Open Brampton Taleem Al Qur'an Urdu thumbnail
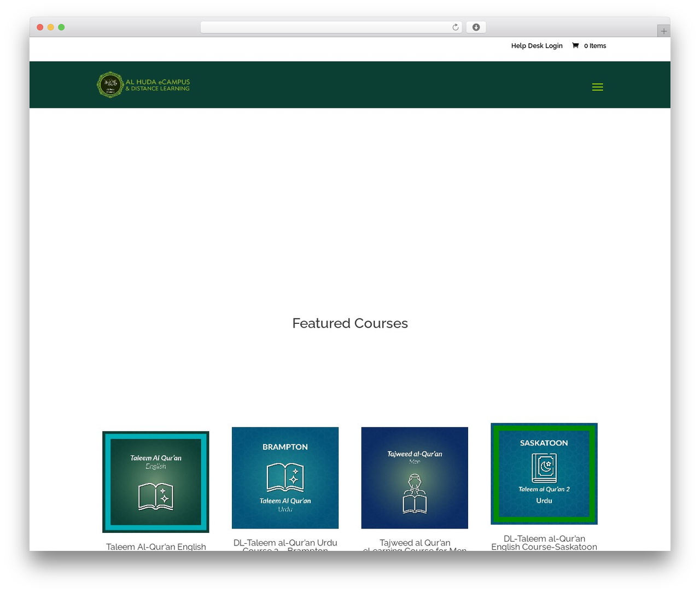The height and width of the screenshot is (593, 700). (x=285, y=478)
